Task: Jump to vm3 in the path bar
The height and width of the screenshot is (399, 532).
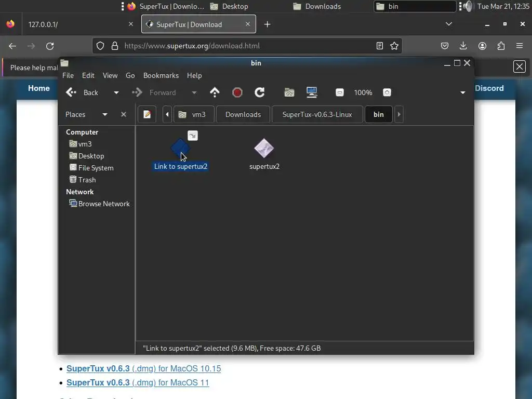Action: pos(194,114)
